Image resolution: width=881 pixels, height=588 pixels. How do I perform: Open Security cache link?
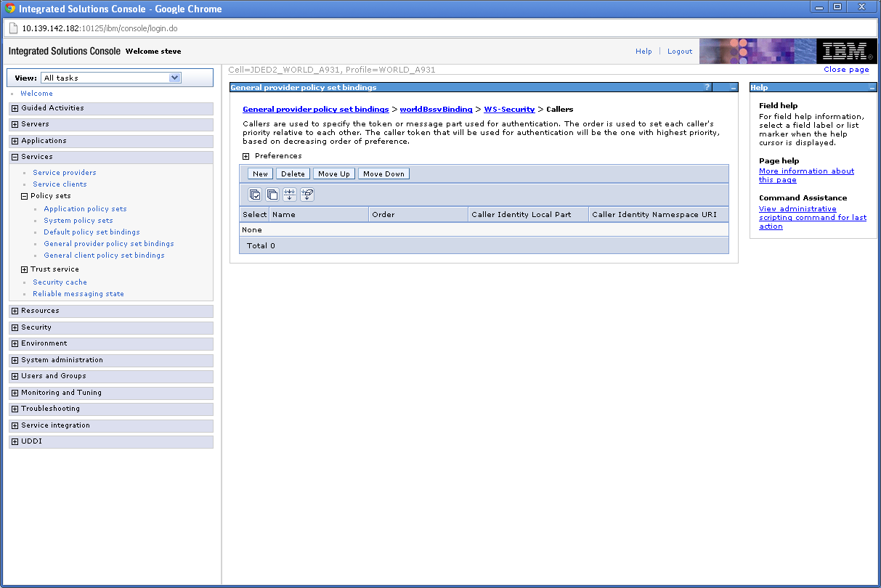(60, 282)
